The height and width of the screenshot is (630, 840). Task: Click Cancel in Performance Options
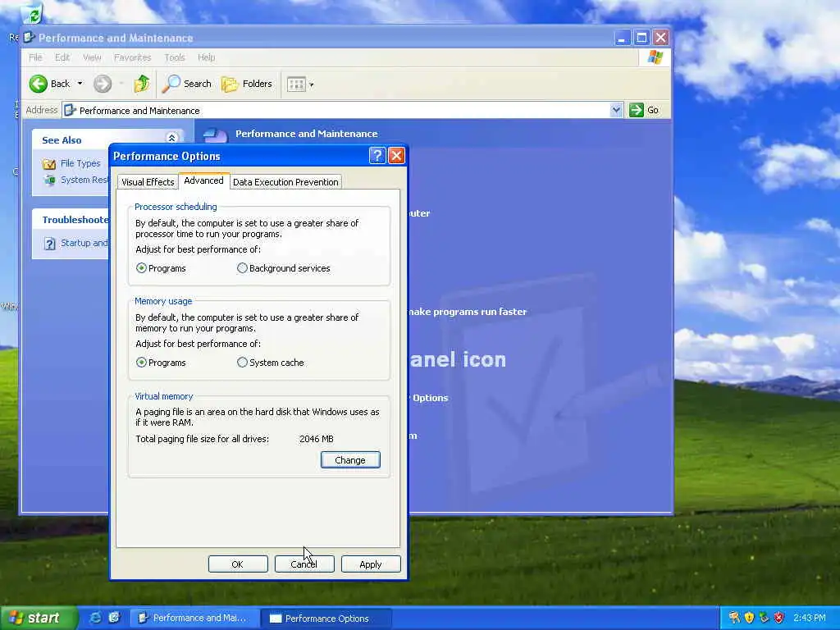304,564
